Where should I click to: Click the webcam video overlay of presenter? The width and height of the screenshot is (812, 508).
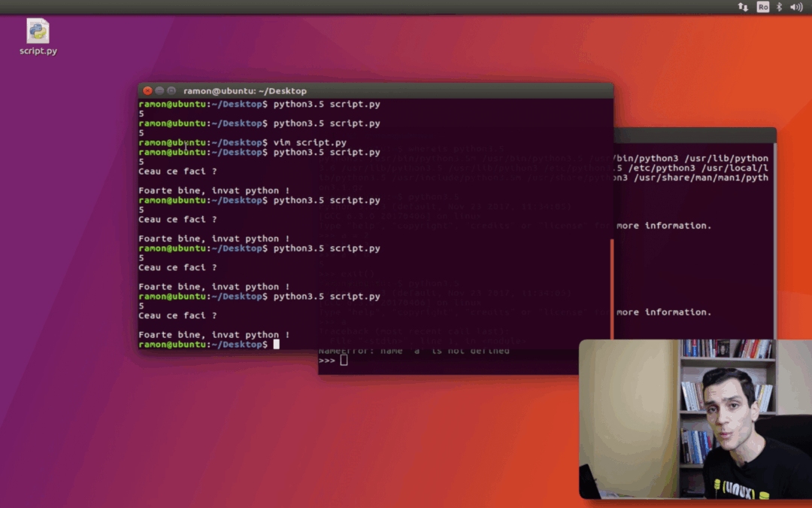click(695, 419)
